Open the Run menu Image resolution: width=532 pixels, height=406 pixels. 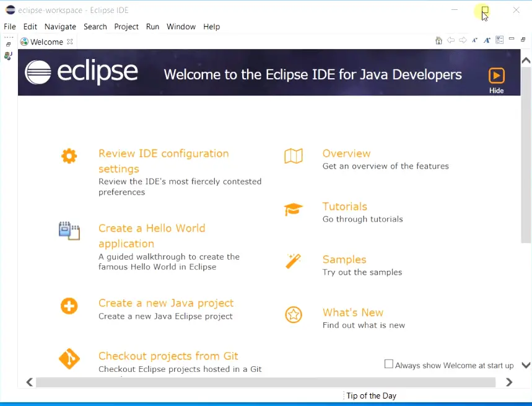[x=153, y=27]
